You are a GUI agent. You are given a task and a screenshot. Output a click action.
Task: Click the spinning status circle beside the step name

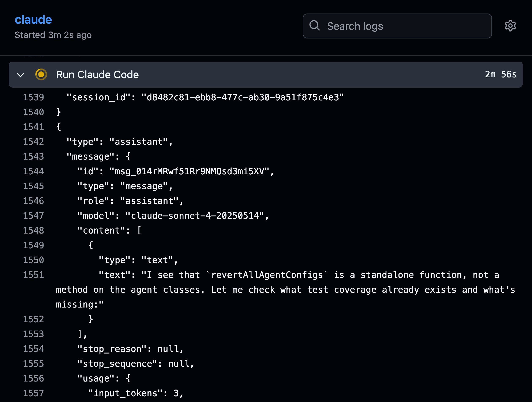coord(41,75)
